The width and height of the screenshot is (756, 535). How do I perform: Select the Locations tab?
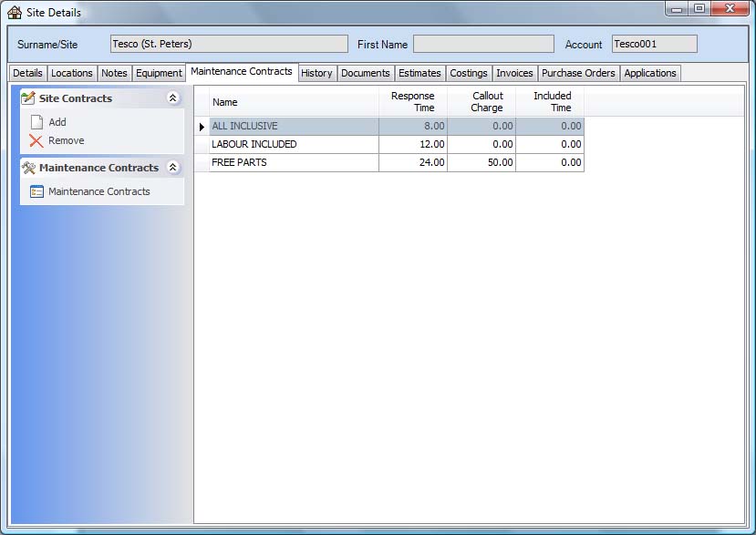click(x=72, y=74)
